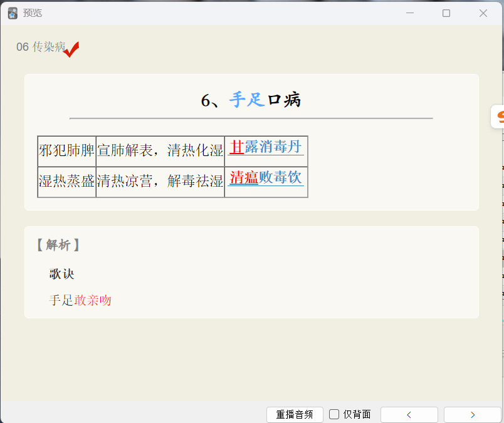This screenshot has height=423, width=504.
Task: Click the 预览 window title text
Action: (33, 13)
